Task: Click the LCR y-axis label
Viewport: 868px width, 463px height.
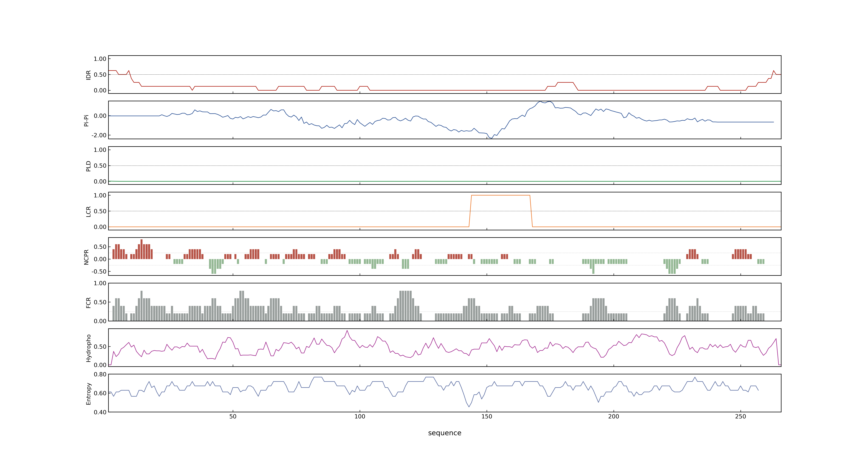Action: (89, 211)
